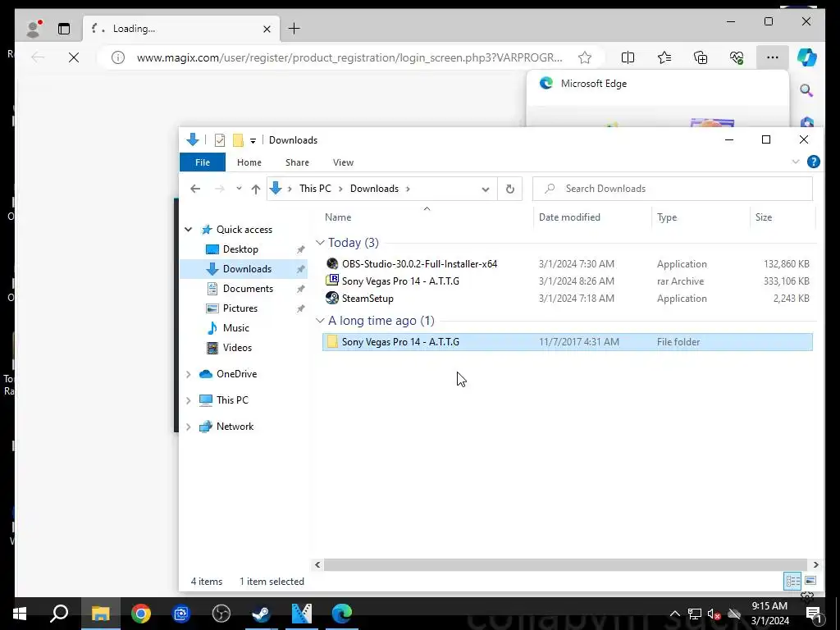Open OBS Studio from taskbar
Screen dimensions: 840x630
[221, 614]
